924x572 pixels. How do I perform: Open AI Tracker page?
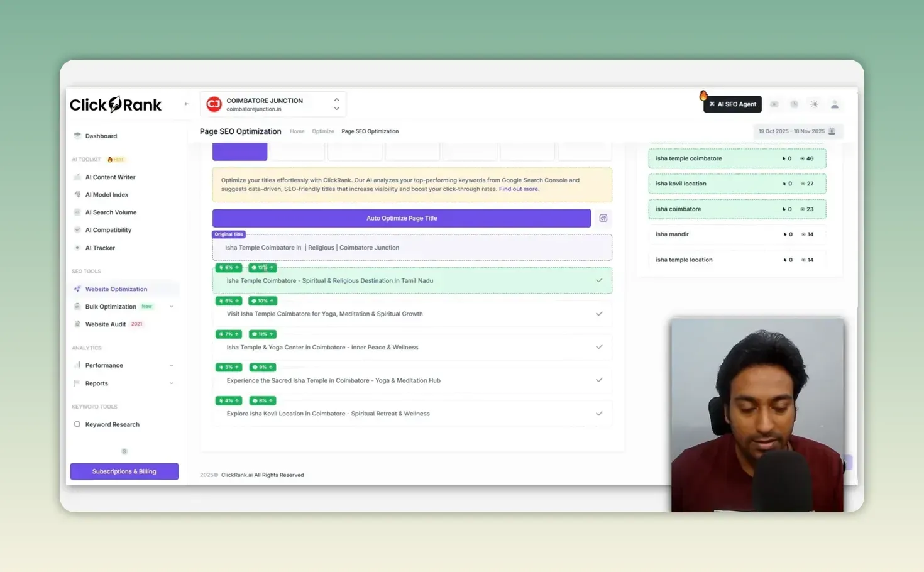[x=100, y=248]
